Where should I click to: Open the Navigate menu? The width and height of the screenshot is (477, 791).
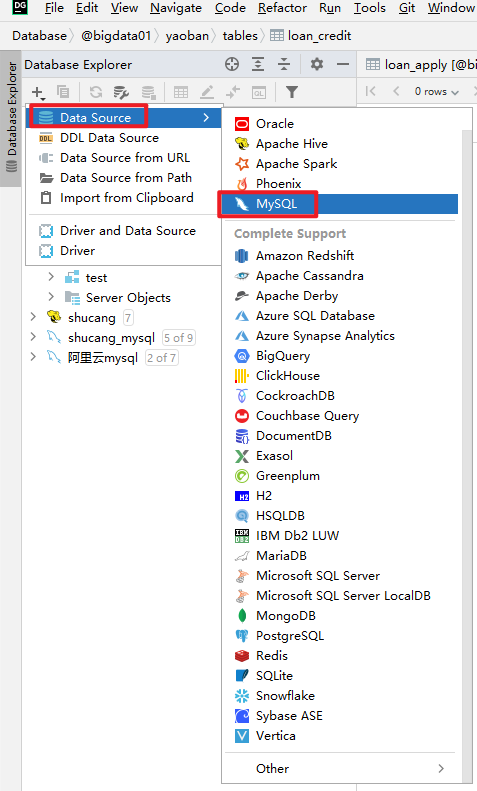[x=175, y=8]
